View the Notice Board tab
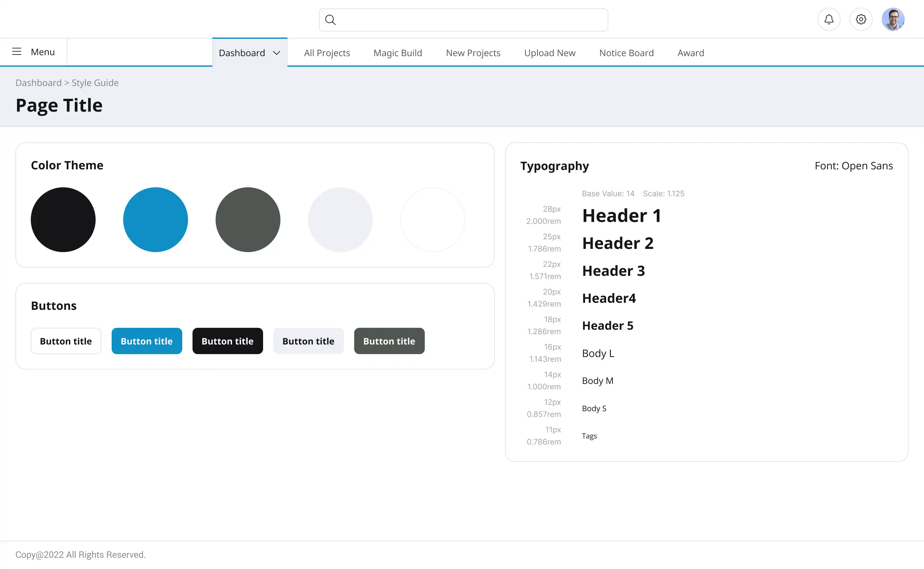This screenshot has width=924, height=569. pos(626,53)
